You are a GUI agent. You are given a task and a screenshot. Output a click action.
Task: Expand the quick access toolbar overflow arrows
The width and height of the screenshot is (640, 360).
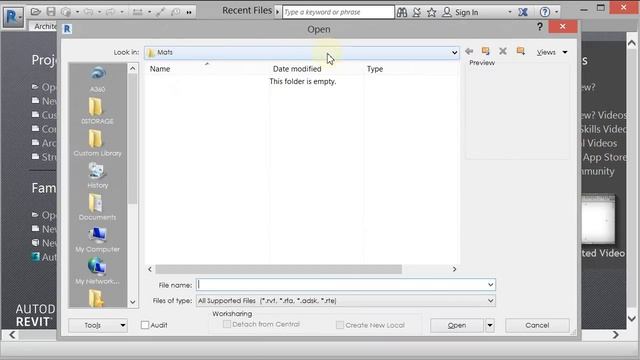(x=189, y=13)
